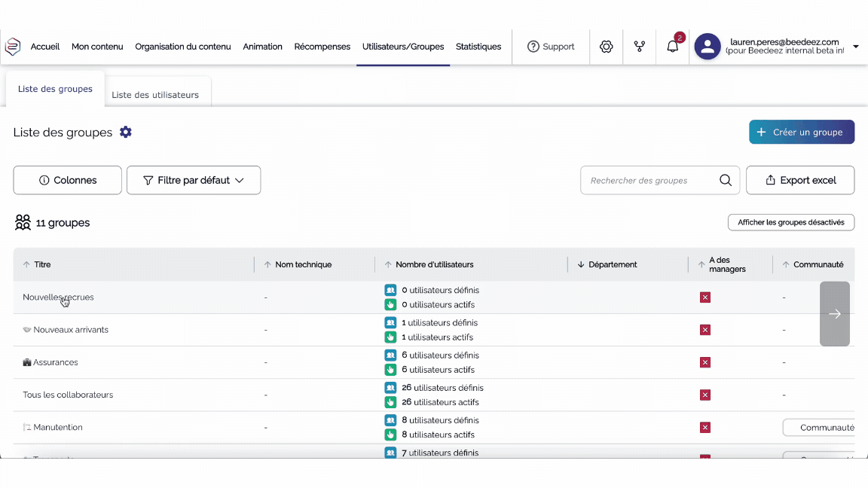Image resolution: width=868 pixels, height=488 pixels.
Task: Open account dropdown arrow next to email
Action: click(x=855, y=47)
